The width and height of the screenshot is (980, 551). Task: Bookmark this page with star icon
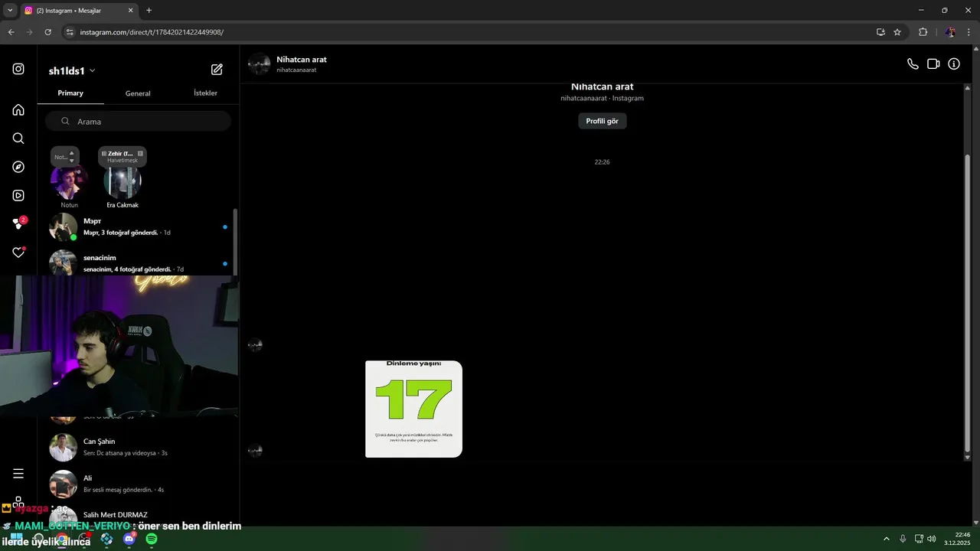point(897,32)
